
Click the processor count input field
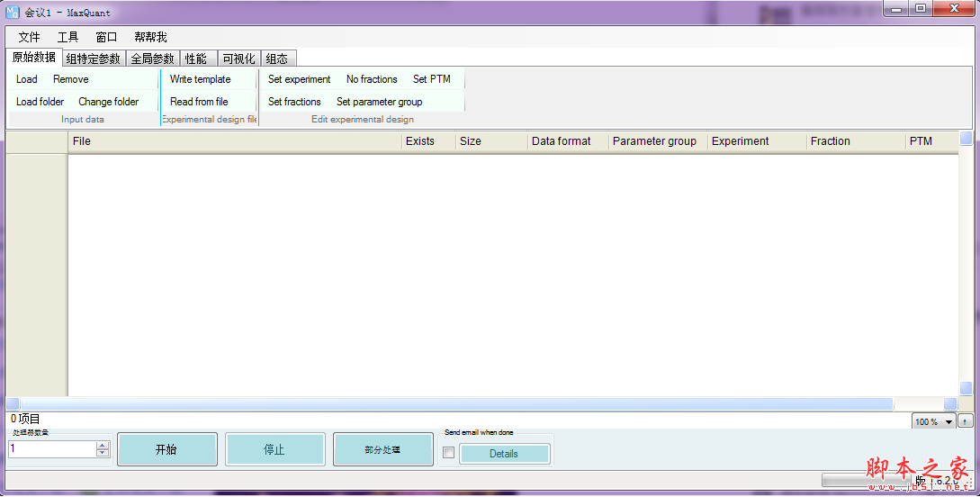click(52, 449)
